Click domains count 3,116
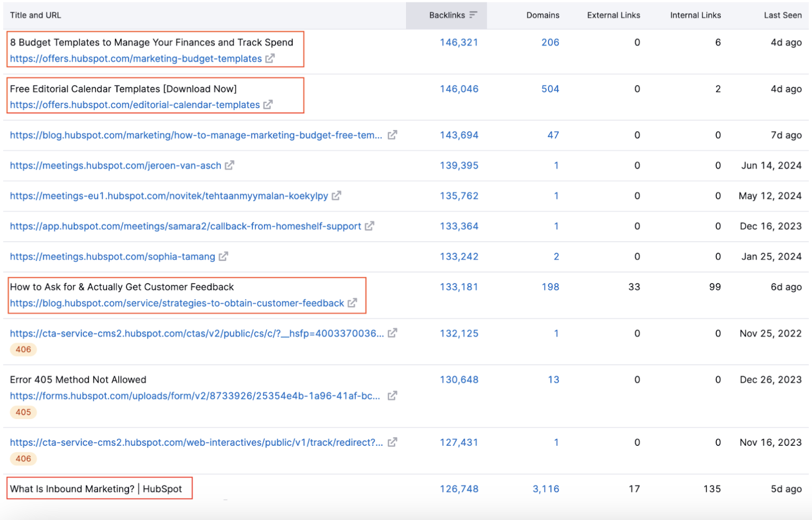Image resolution: width=812 pixels, height=520 pixels. click(x=546, y=489)
